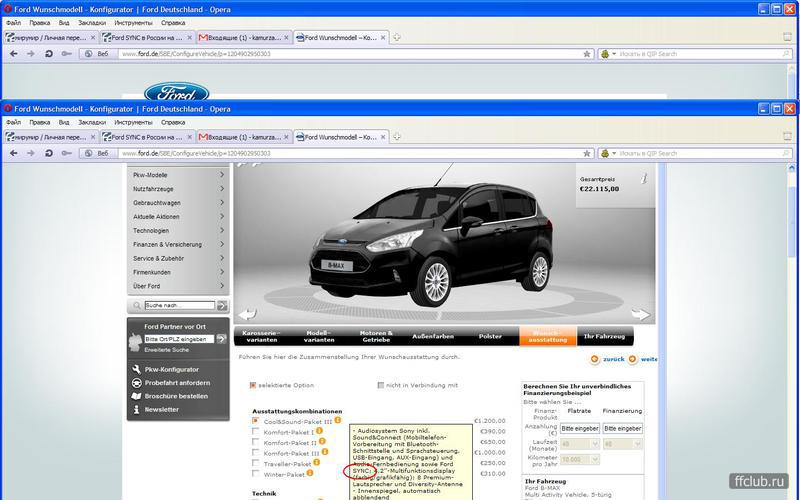800x500 pixels.
Task: Bookmark page with star in front address bar
Action: (x=587, y=153)
